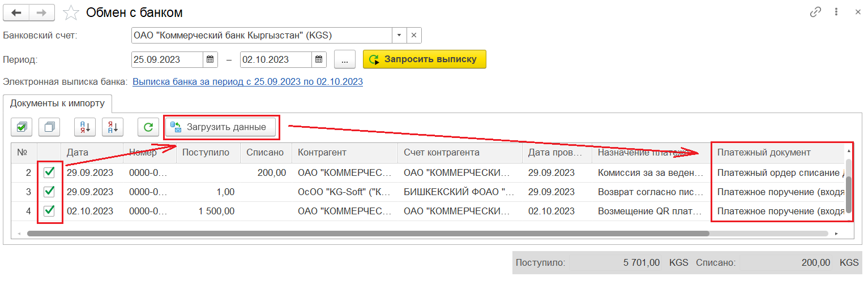The height and width of the screenshot is (285, 868).
Task: Copy link using the chain icon
Action: point(816,12)
